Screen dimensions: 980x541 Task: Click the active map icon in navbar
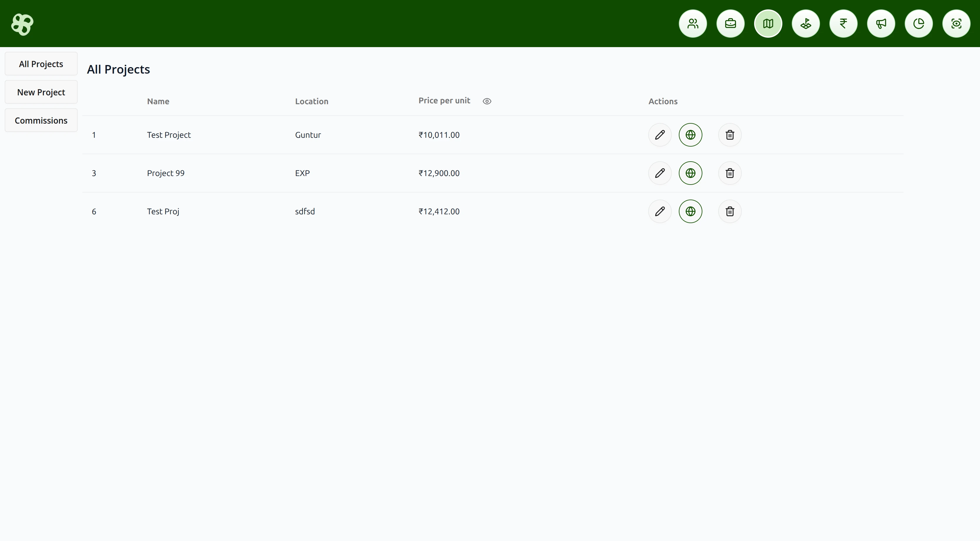[768, 24]
